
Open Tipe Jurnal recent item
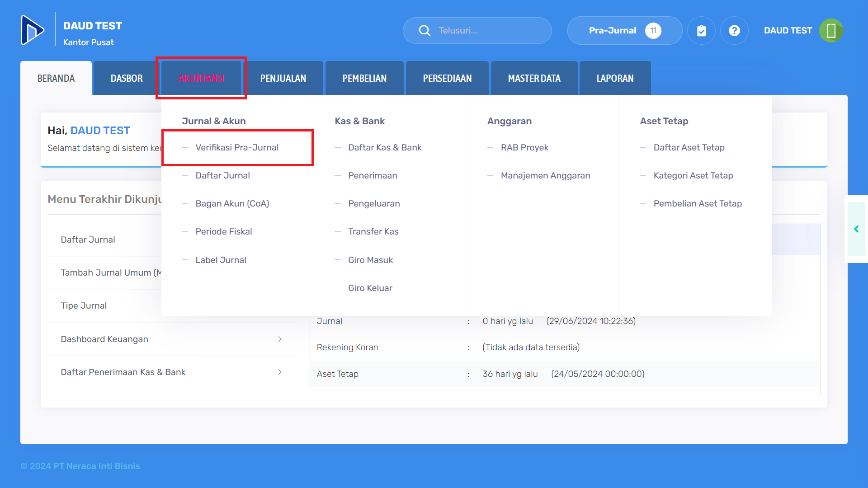pos(84,305)
